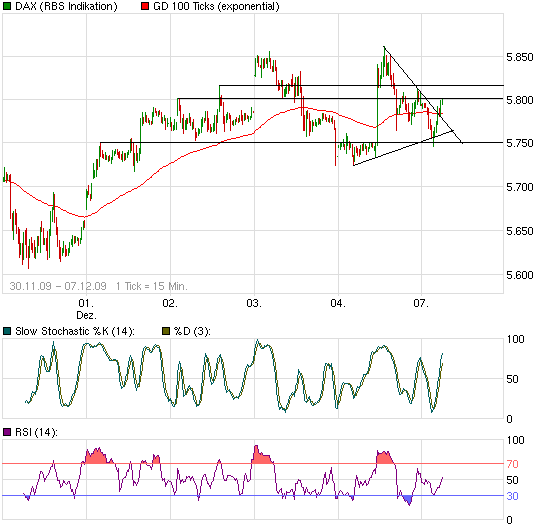Select the 07. date axis marker
The height and width of the screenshot is (528, 545).
point(421,303)
